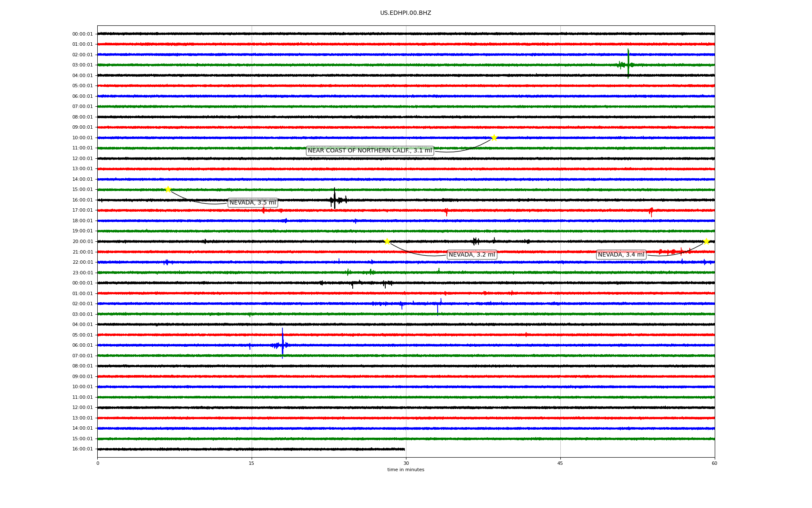
Task: Click the NEVADA, 3.5 ml annotation label
Action: (252, 203)
